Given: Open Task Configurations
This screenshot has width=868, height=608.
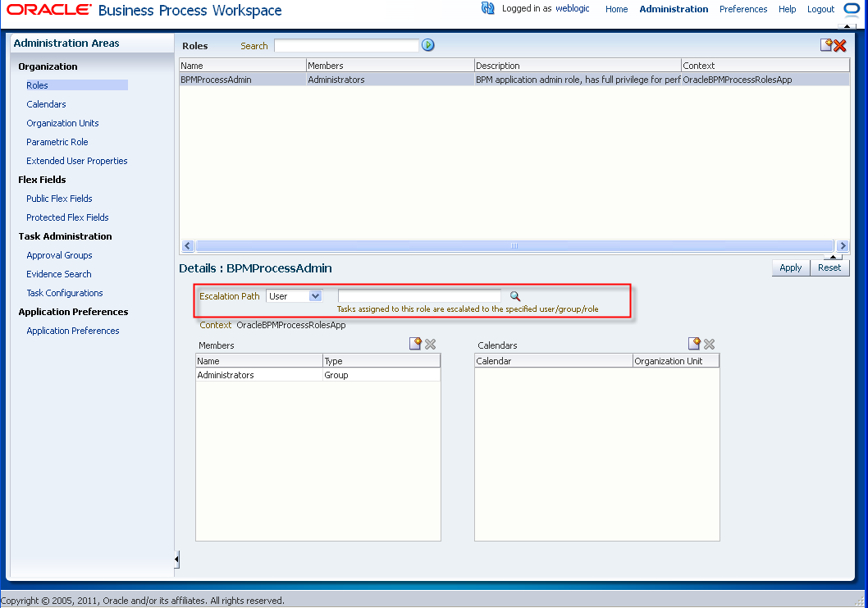Looking at the screenshot, I should 65,293.
